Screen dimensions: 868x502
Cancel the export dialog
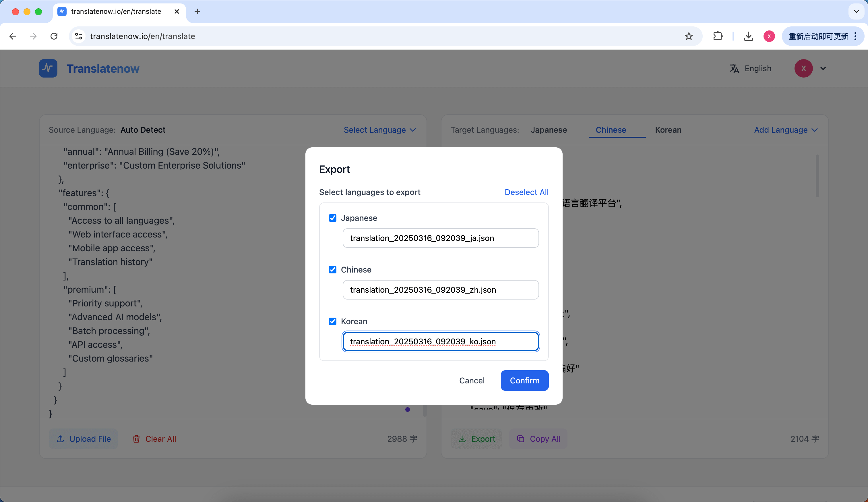click(x=472, y=380)
